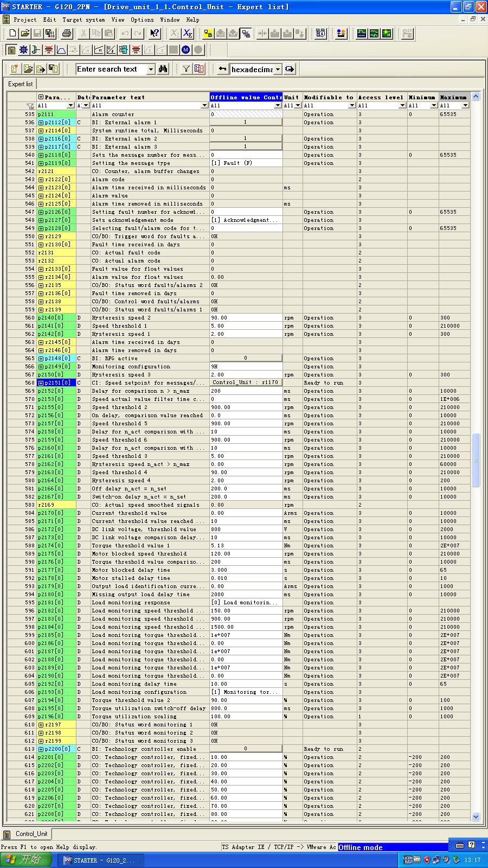Toggle the funnel filter icon
The width and height of the screenshot is (488, 868).
[x=187, y=69]
